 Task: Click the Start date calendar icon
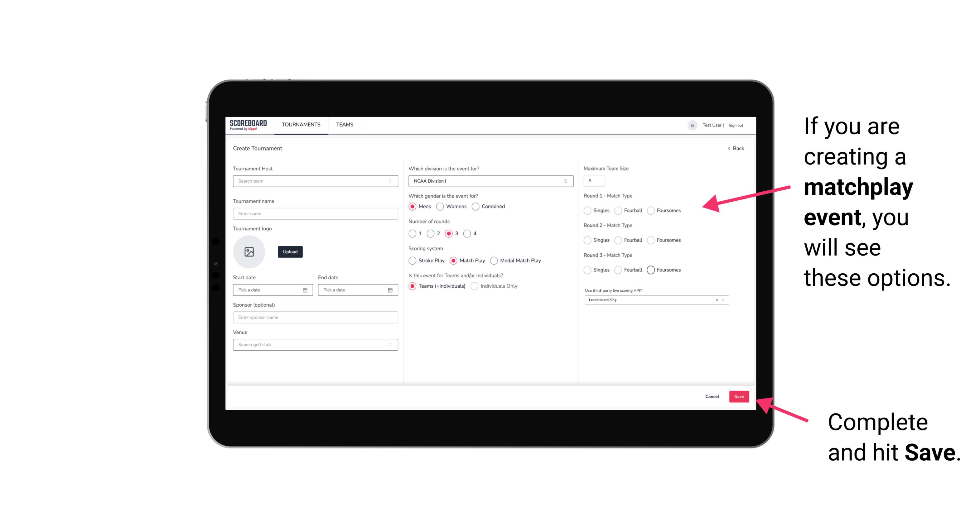point(306,290)
